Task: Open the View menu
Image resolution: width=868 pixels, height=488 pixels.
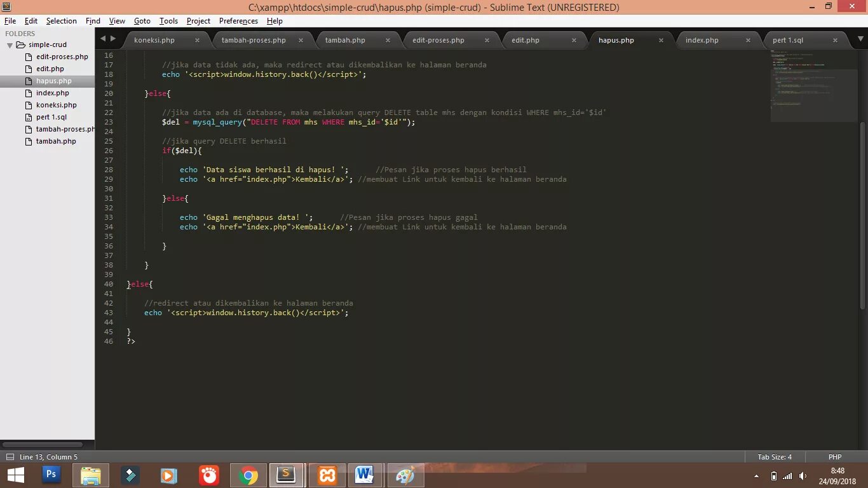Action: point(117,21)
